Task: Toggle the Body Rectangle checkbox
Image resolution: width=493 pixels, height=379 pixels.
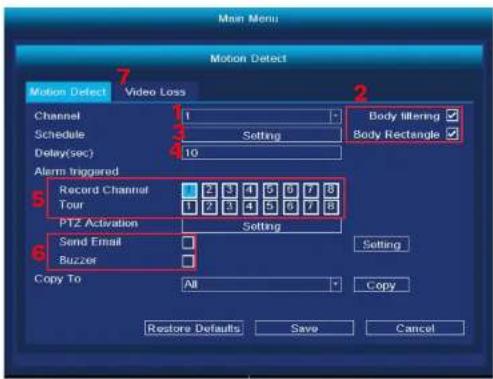Action: pyautogui.click(x=452, y=134)
